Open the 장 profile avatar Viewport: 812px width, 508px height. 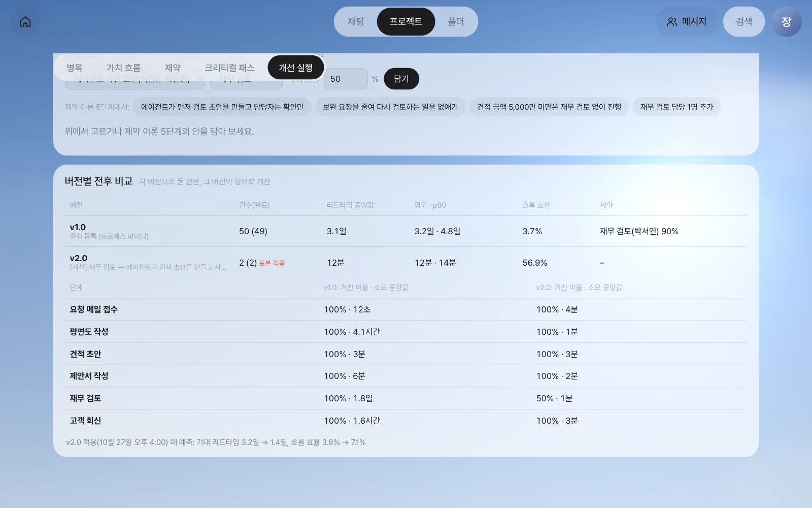tap(786, 22)
